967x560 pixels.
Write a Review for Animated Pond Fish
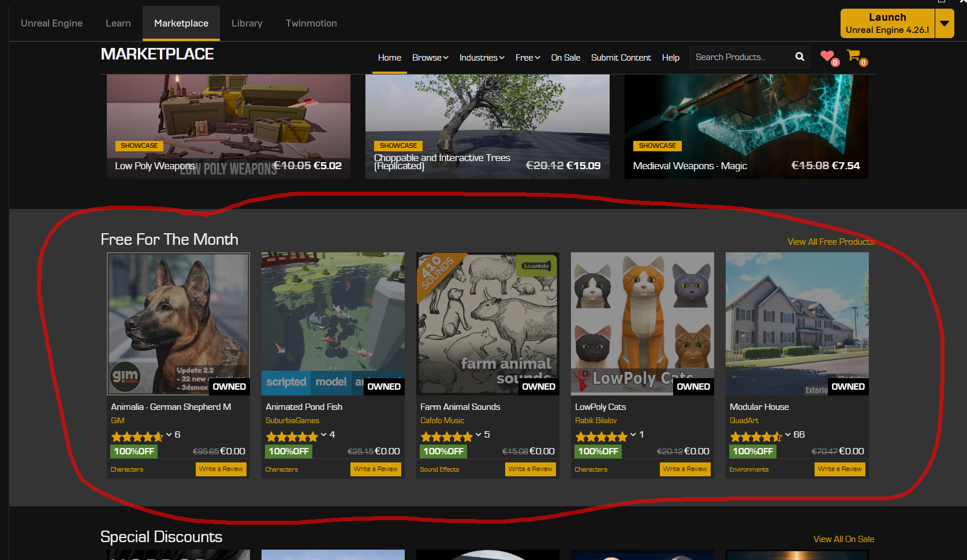click(376, 469)
